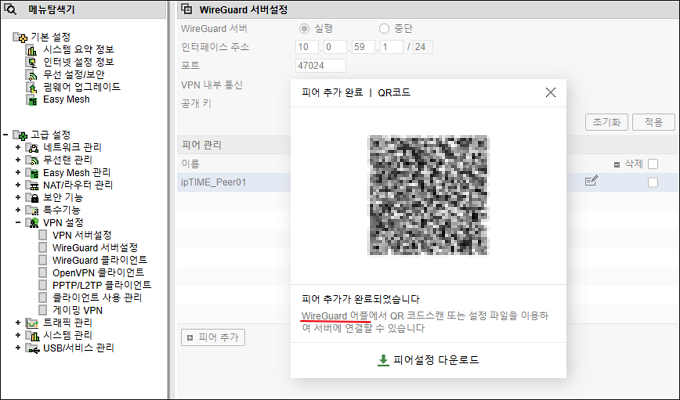Image resolution: width=680 pixels, height=400 pixels.
Task: Click the page icon beside VPN 서버설정
Action: coord(43,235)
